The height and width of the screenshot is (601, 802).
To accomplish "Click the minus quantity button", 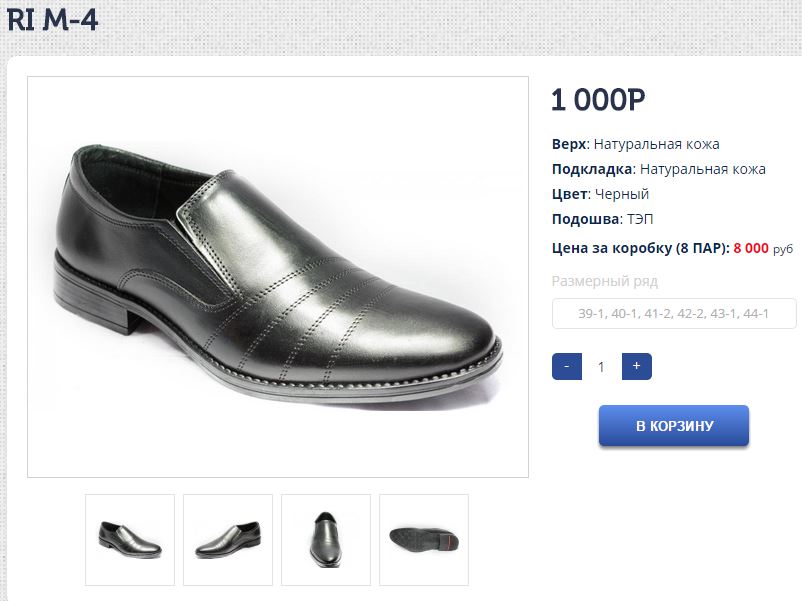I will 566,366.
